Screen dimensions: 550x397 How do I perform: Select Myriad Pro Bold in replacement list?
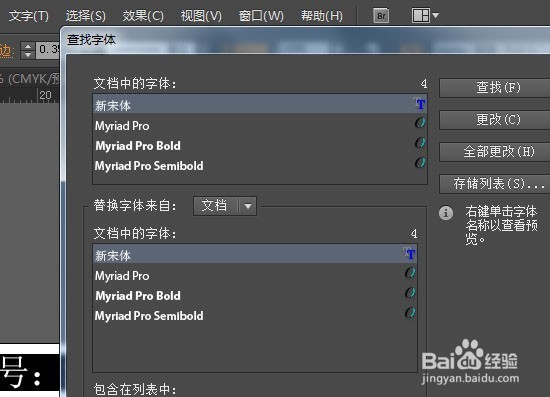(255, 296)
